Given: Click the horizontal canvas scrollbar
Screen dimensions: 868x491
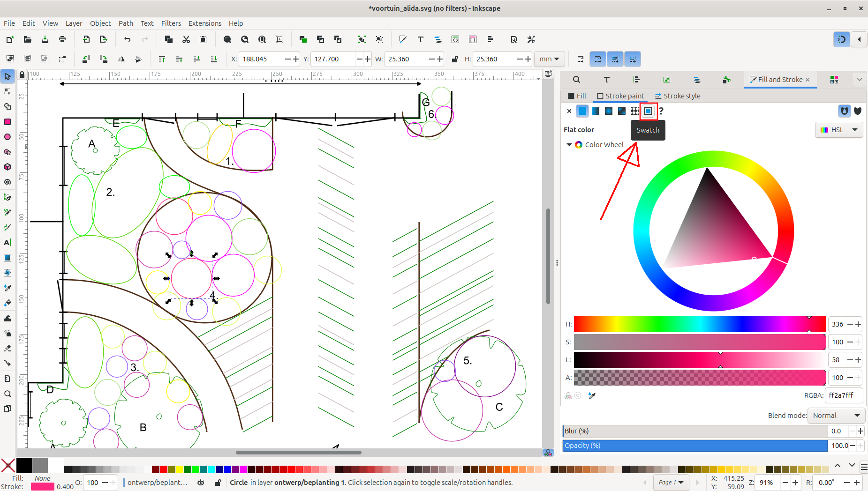Looking at the screenshot, I should coord(298,453).
